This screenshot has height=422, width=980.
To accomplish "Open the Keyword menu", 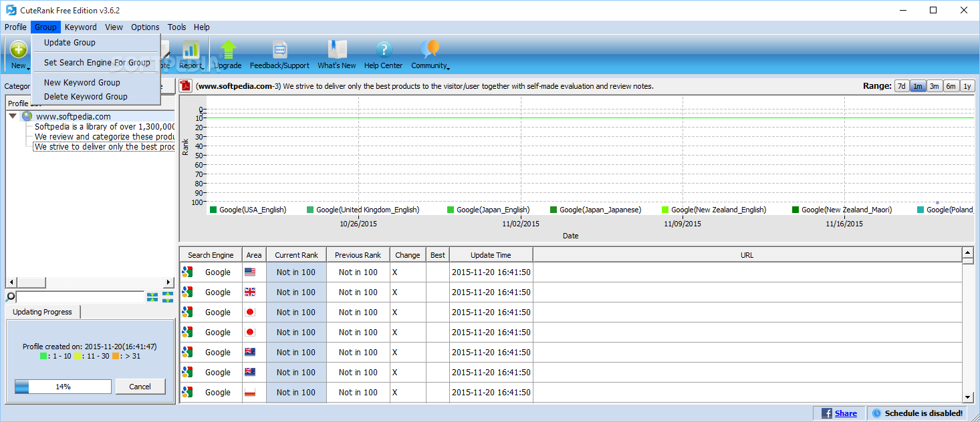I will pos(80,27).
